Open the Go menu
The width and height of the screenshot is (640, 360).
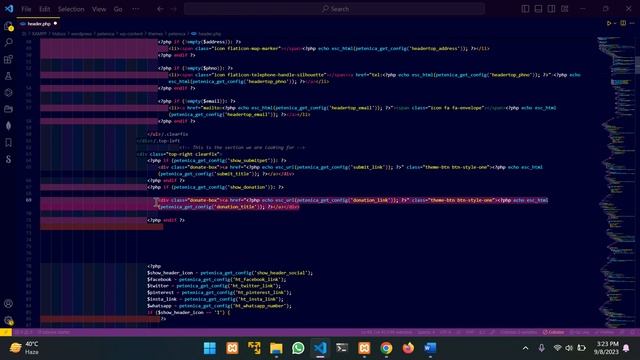click(x=118, y=9)
